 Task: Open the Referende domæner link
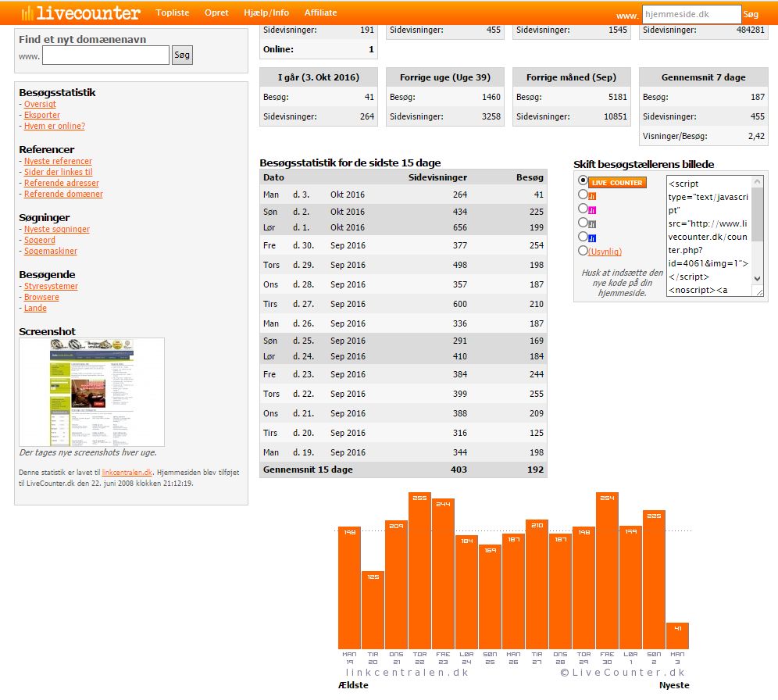[x=63, y=194]
